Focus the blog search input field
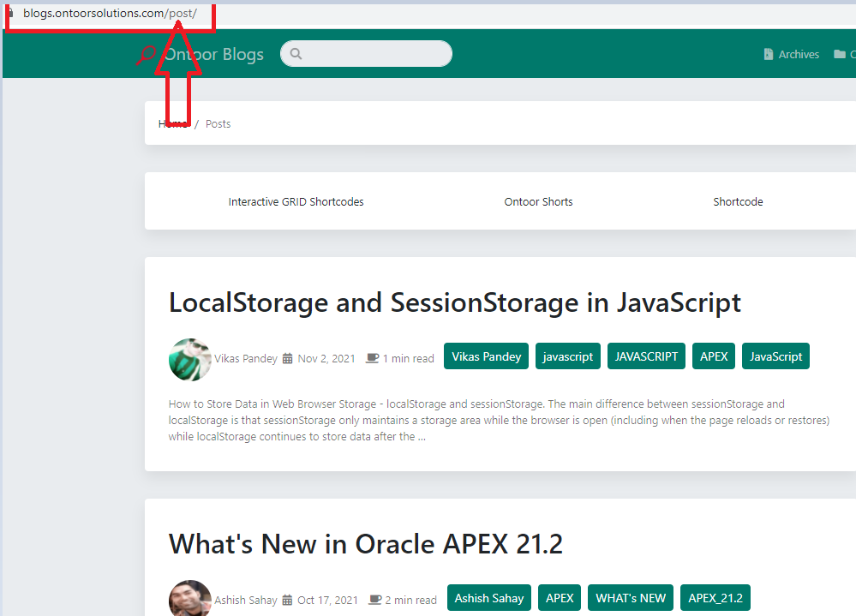This screenshot has height=616, width=856. tap(375, 54)
